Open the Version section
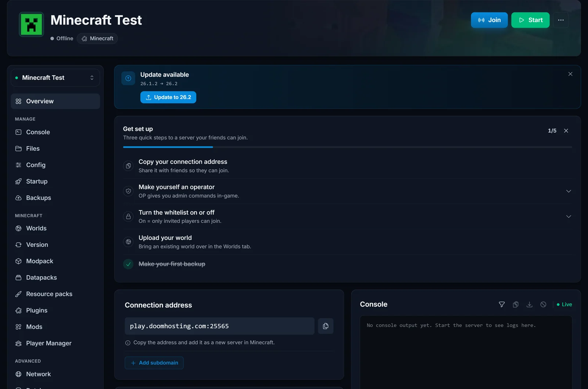The image size is (588, 389). 55,245
